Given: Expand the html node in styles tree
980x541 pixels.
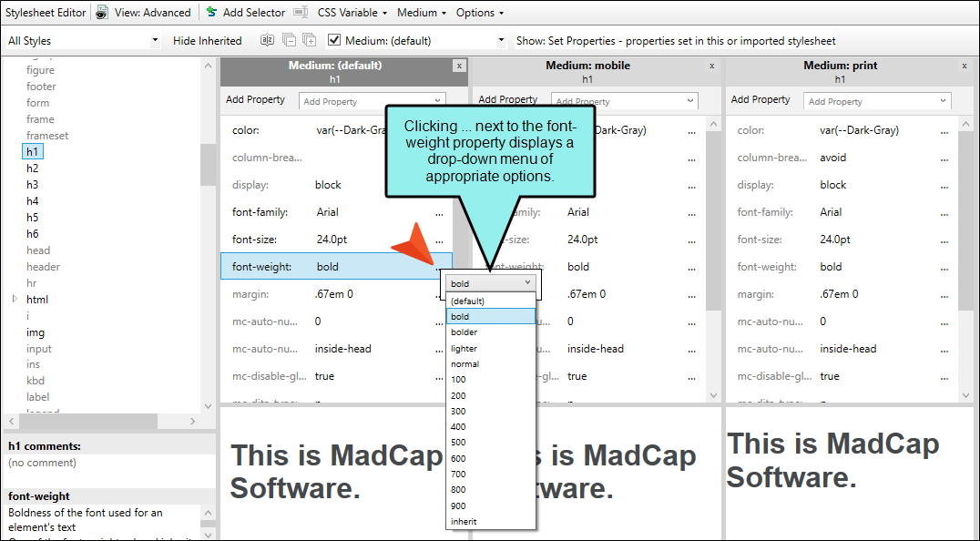Looking at the screenshot, I should click(x=15, y=300).
